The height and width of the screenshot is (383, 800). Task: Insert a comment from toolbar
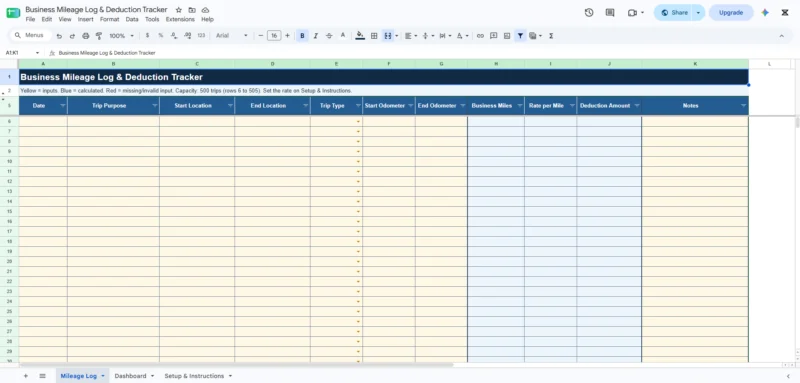493,36
